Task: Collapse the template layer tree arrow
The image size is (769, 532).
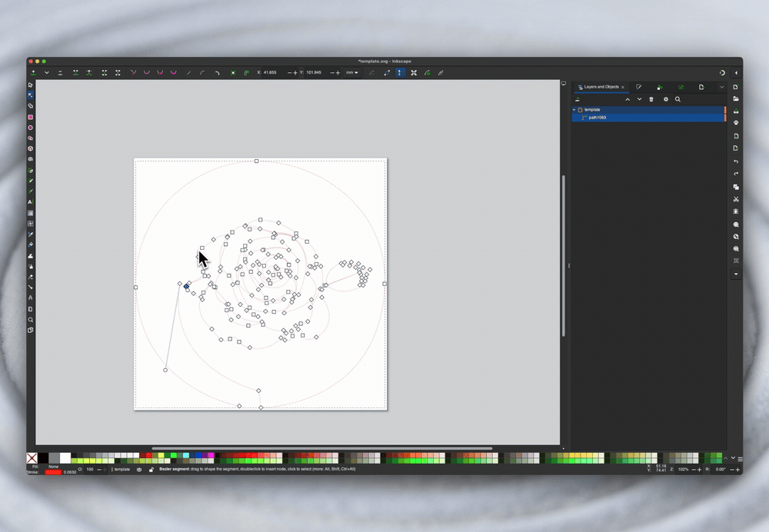Action: [574, 110]
